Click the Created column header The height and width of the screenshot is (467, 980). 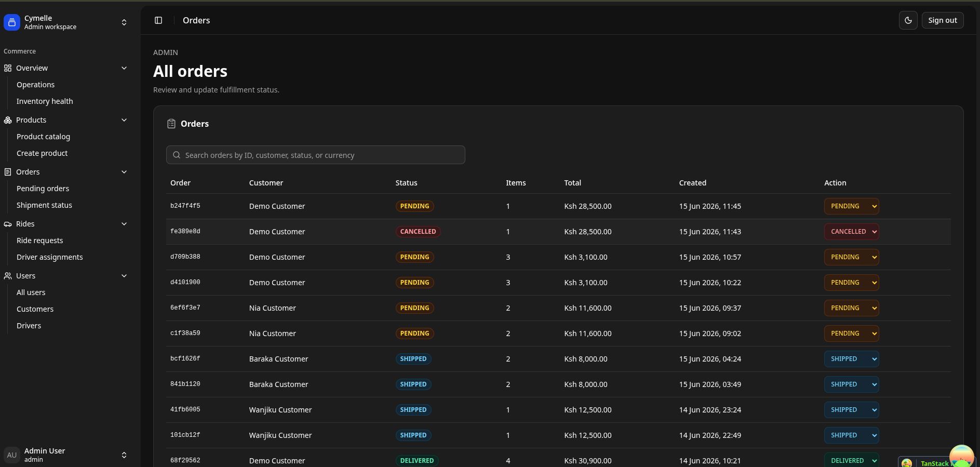pyautogui.click(x=693, y=183)
